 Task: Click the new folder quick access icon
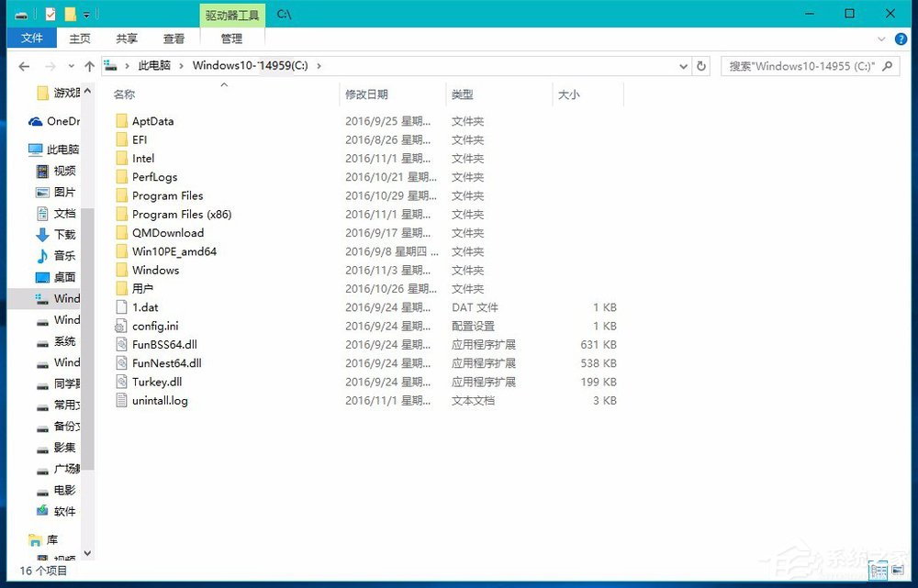pyautogui.click(x=71, y=14)
